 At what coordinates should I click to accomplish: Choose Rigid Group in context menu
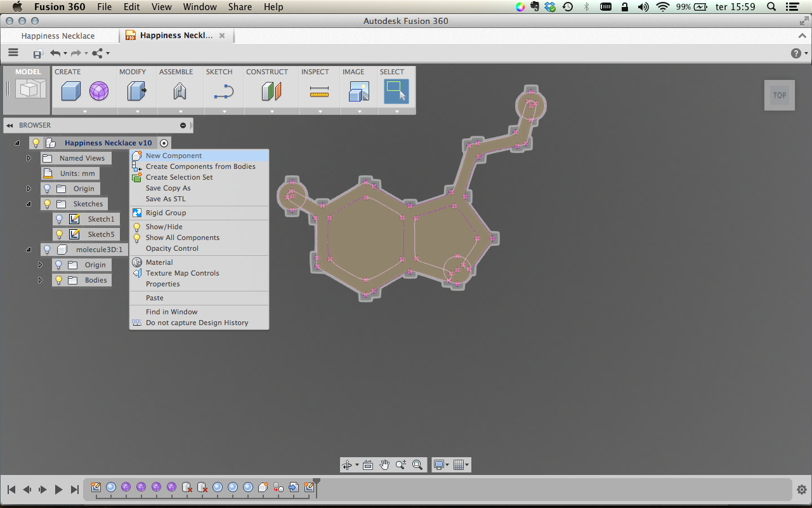click(199, 213)
